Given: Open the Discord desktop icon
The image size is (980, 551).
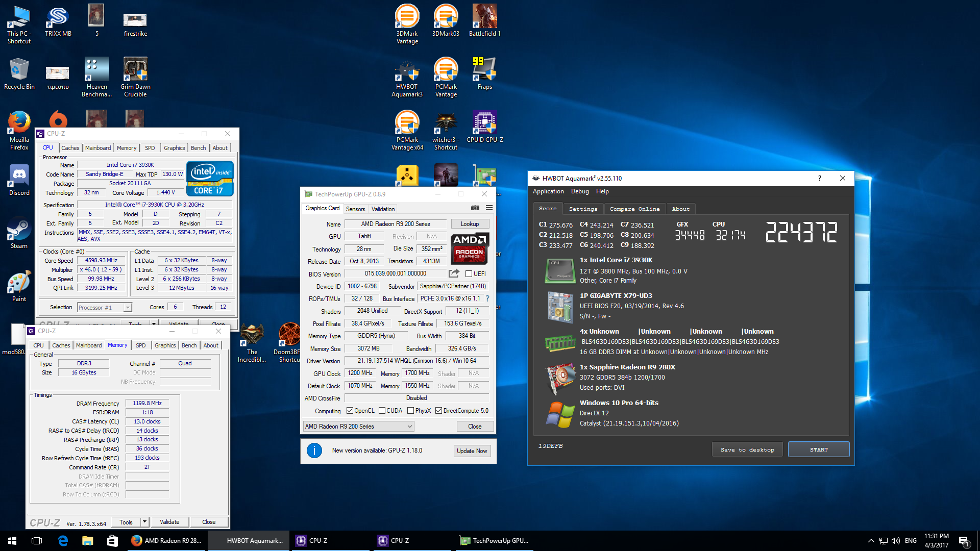Looking at the screenshot, I should point(19,181).
